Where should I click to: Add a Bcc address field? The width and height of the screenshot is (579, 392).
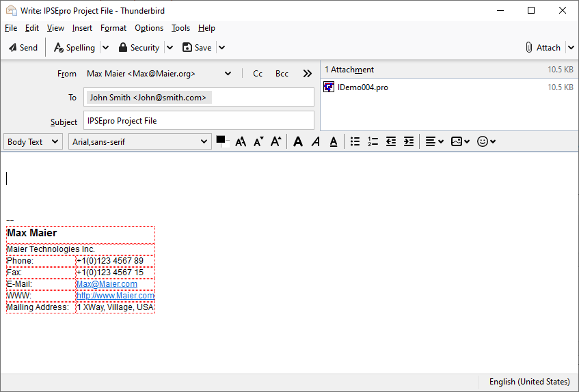click(282, 74)
